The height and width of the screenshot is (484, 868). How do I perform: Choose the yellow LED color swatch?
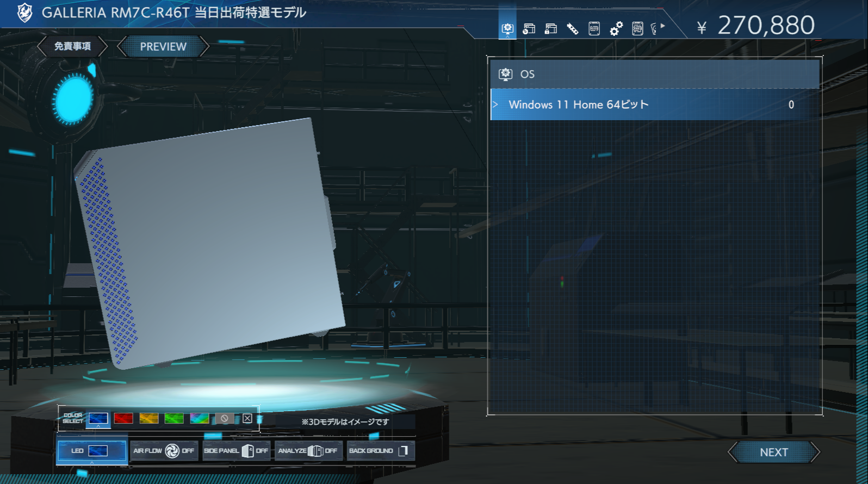point(148,418)
